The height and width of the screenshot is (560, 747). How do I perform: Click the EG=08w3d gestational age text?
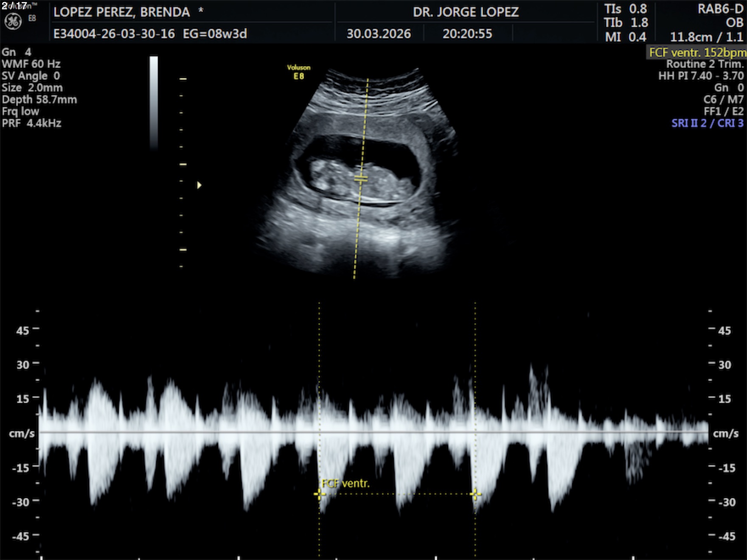(215, 34)
